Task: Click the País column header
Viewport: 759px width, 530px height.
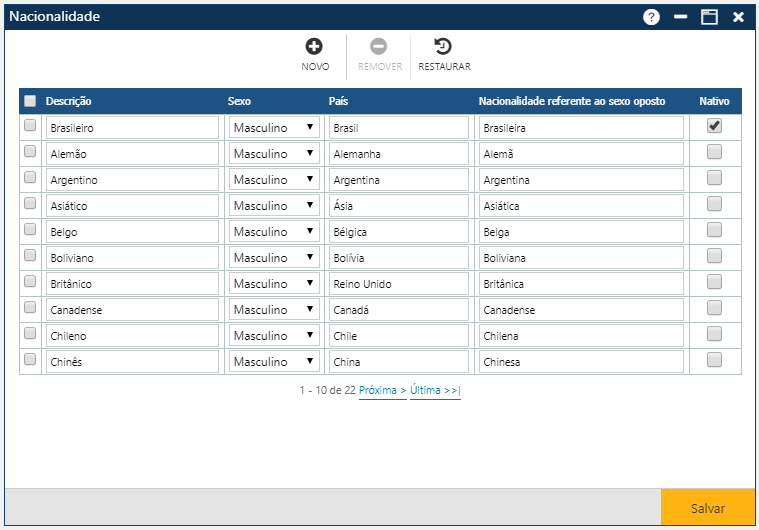Action: click(x=338, y=102)
